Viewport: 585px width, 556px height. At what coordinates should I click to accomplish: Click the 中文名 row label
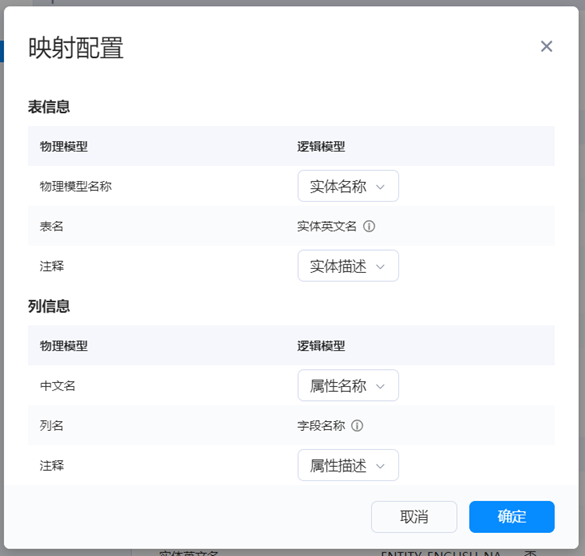point(57,385)
